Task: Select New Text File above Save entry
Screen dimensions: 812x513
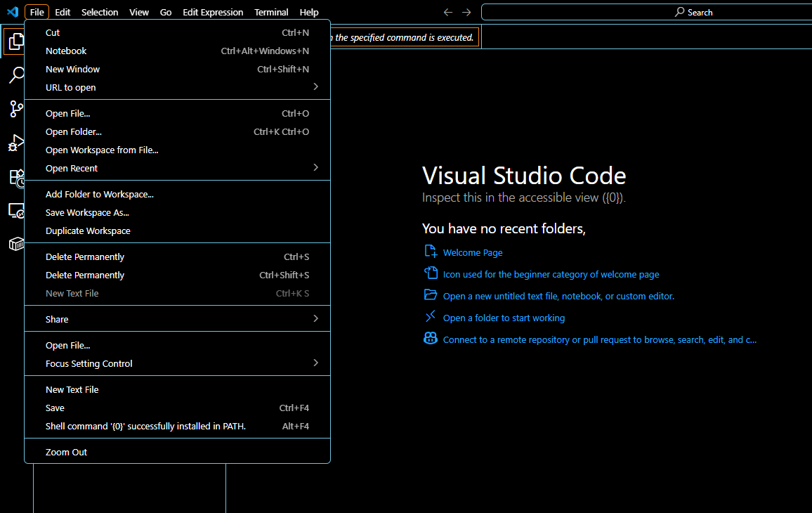Action: click(177, 390)
